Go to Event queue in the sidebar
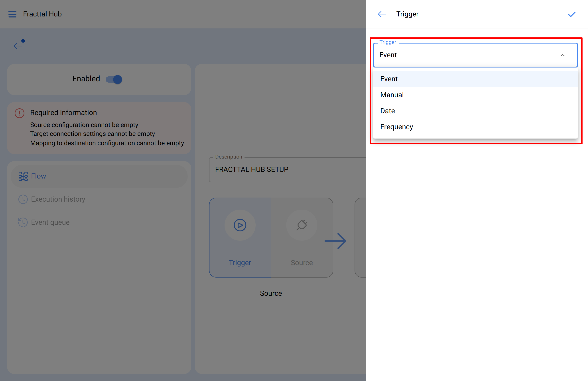 tap(50, 222)
